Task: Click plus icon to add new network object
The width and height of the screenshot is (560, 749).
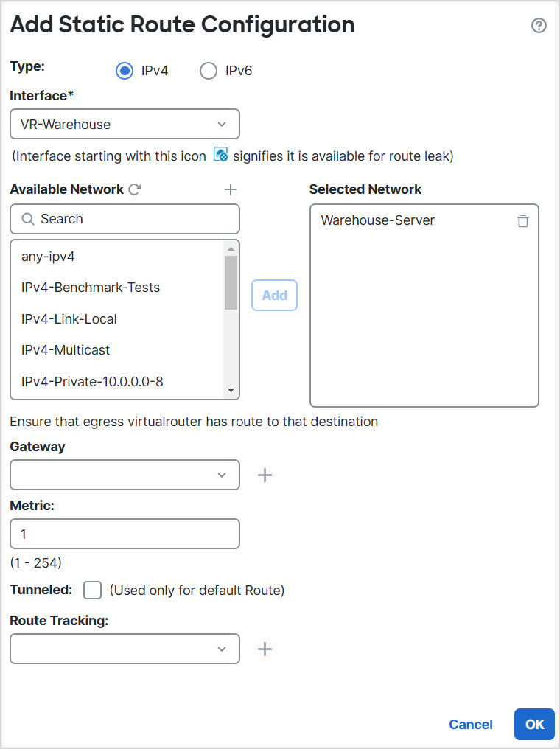Action: [231, 189]
